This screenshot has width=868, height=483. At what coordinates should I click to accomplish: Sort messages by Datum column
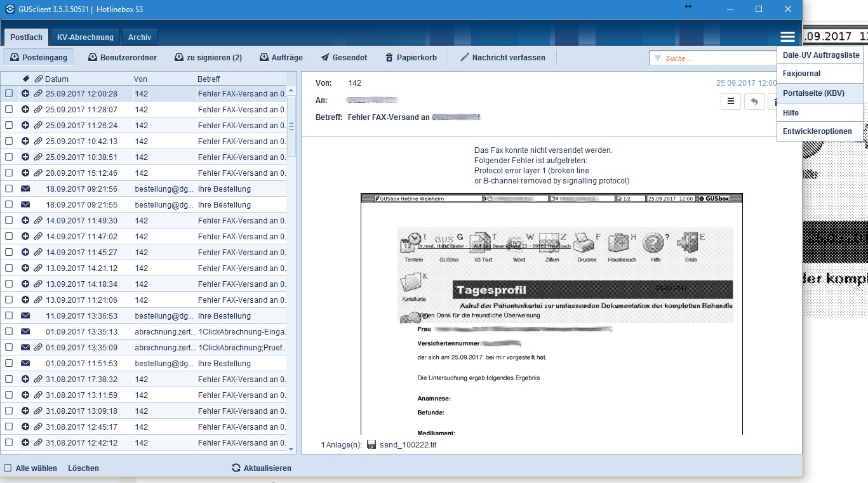pyautogui.click(x=57, y=79)
